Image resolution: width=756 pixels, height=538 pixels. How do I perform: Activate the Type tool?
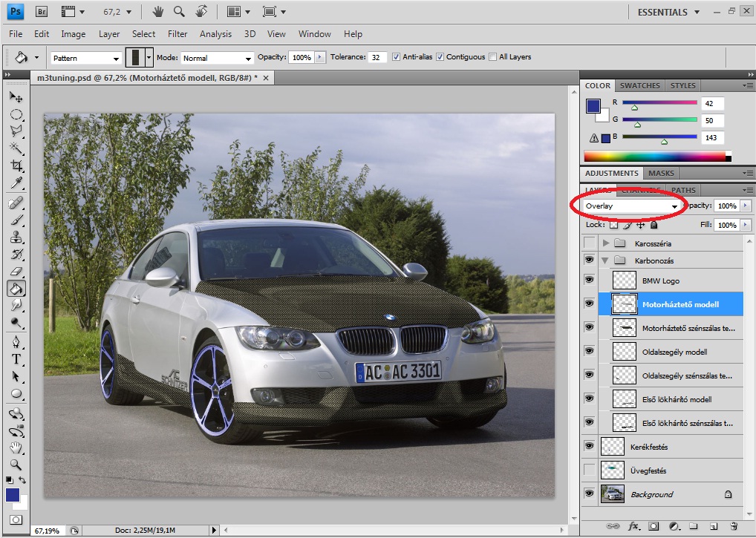(16, 359)
